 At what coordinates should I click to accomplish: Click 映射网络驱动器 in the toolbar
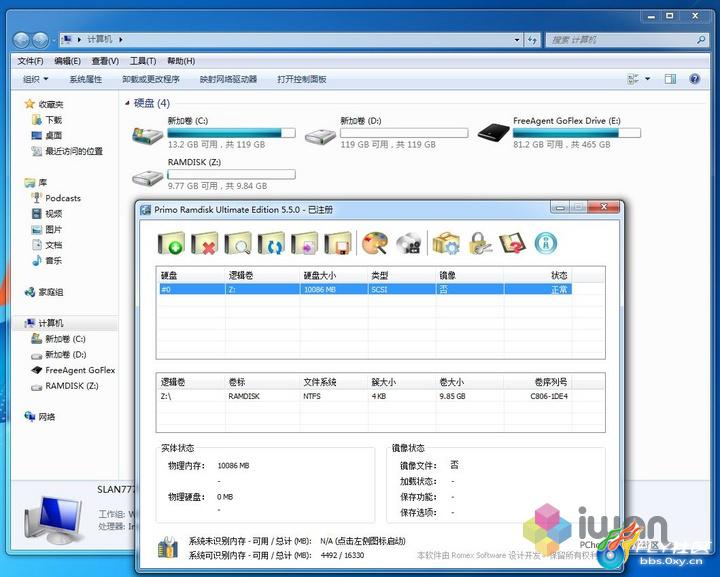(x=228, y=79)
